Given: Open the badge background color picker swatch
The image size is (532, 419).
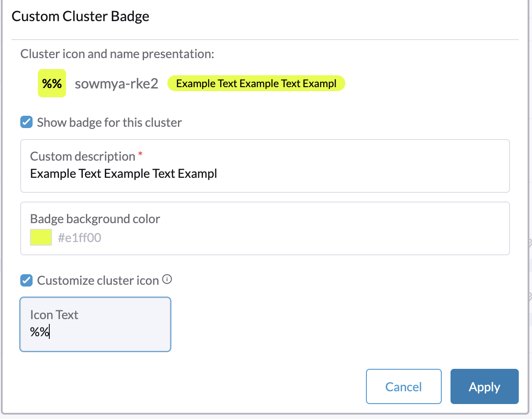Looking at the screenshot, I should [41, 237].
